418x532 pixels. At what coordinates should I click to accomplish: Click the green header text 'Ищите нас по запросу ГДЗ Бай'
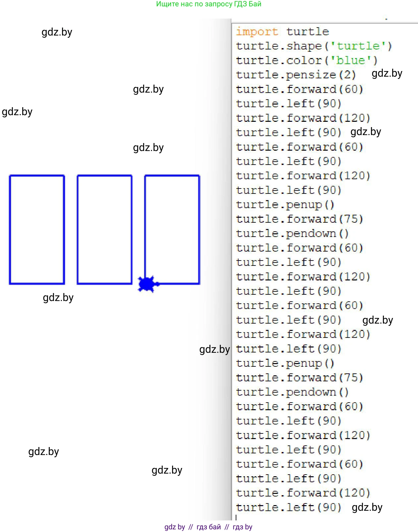pos(209,4)
